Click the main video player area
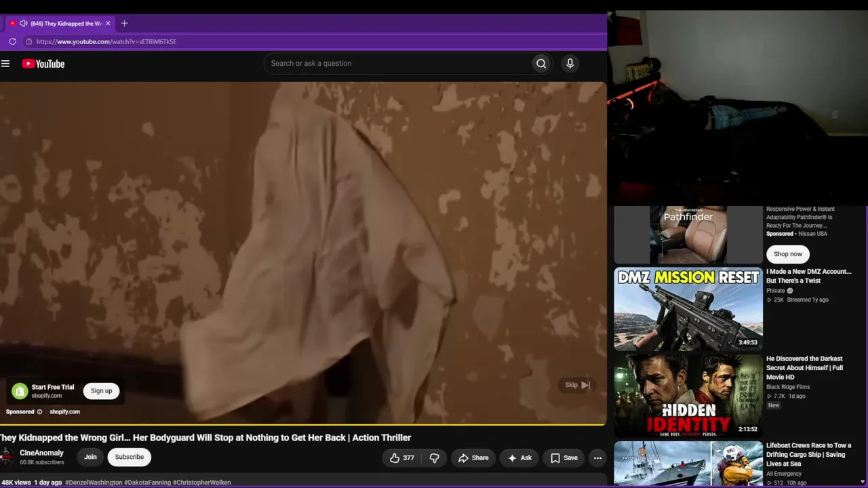The width and height of the screenshot is (868, 488). [x=303, y=252]
